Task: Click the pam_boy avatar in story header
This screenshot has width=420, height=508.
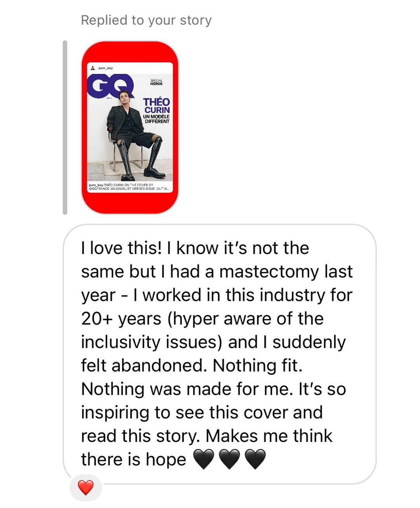Action: [x=93, y=68]
